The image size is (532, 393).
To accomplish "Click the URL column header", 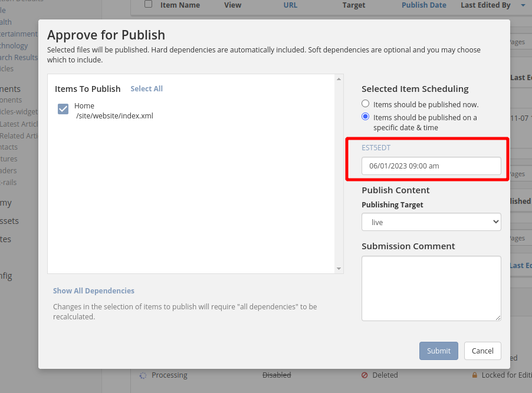I will (290, 5).
